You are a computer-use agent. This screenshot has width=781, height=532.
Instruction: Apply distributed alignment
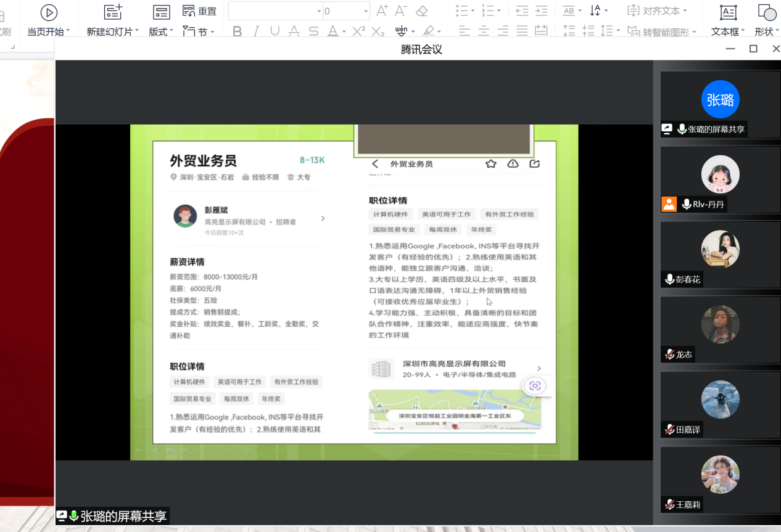point(541,31)
